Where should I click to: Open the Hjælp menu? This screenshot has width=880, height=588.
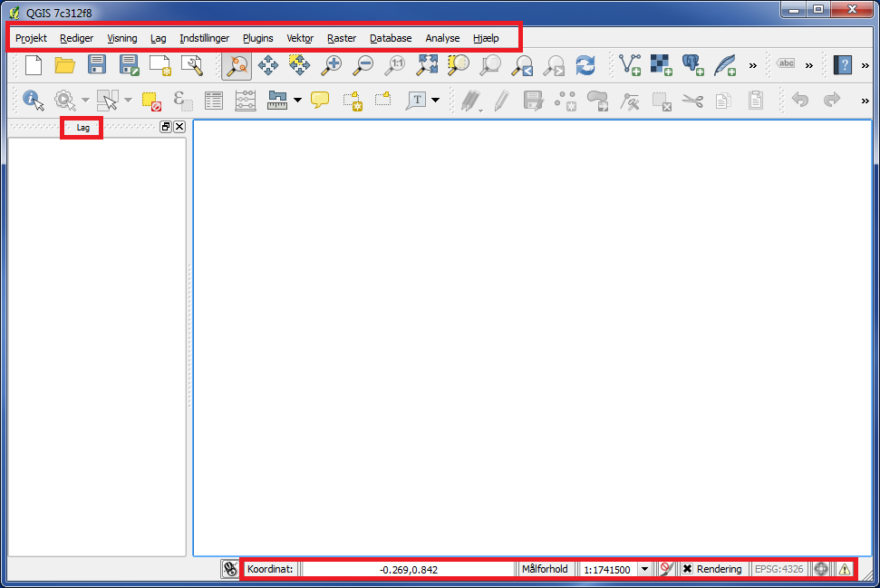coord(486,38)
